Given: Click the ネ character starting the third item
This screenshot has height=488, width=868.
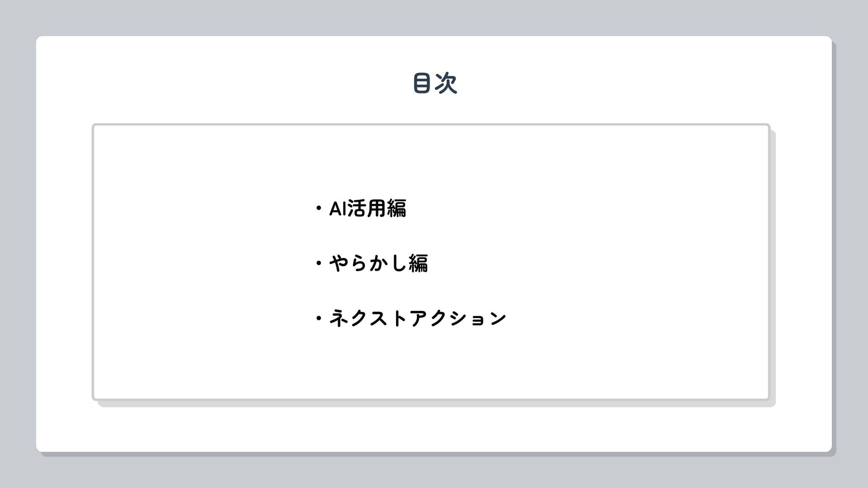Looking at the screenshot, I should (338, 319).
